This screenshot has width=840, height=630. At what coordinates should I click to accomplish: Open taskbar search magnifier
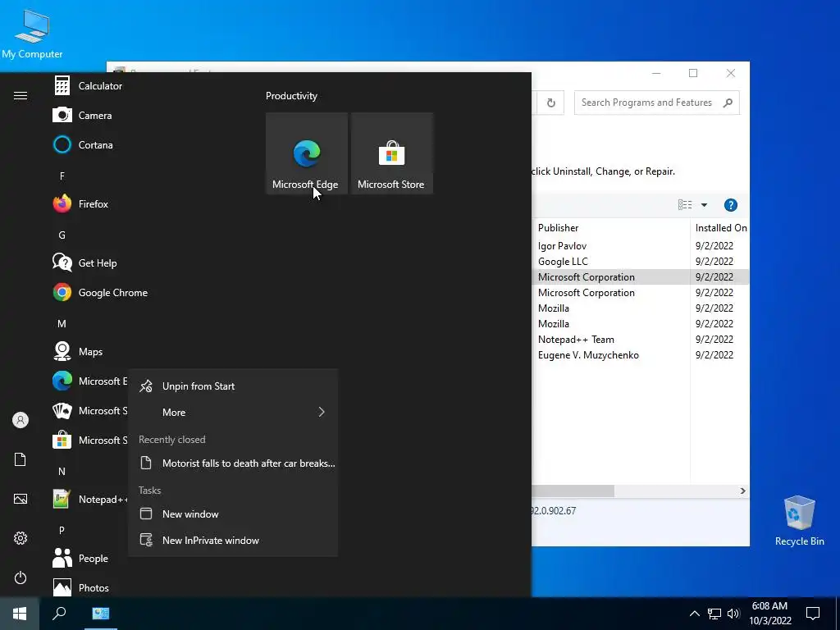[x=59, y=614]
